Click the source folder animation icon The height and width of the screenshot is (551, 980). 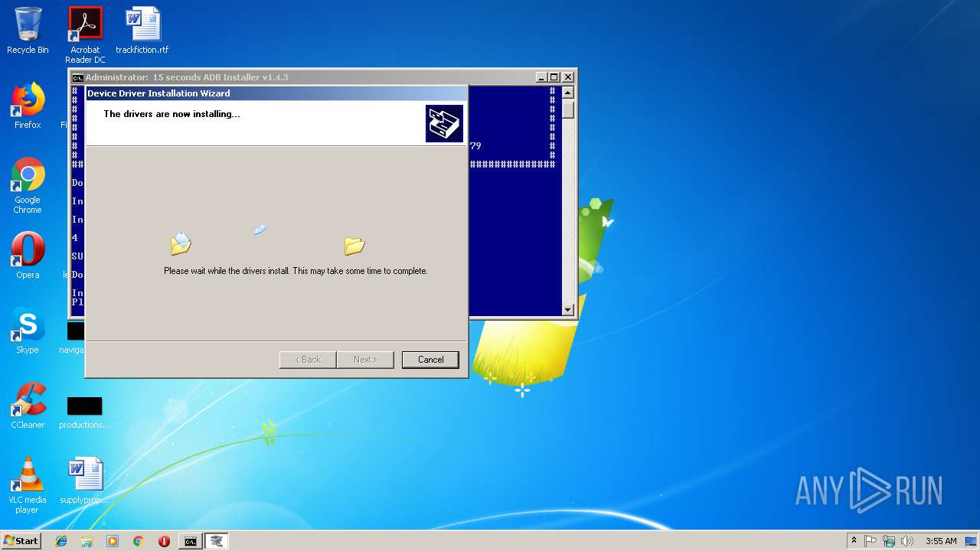(181, 244)
